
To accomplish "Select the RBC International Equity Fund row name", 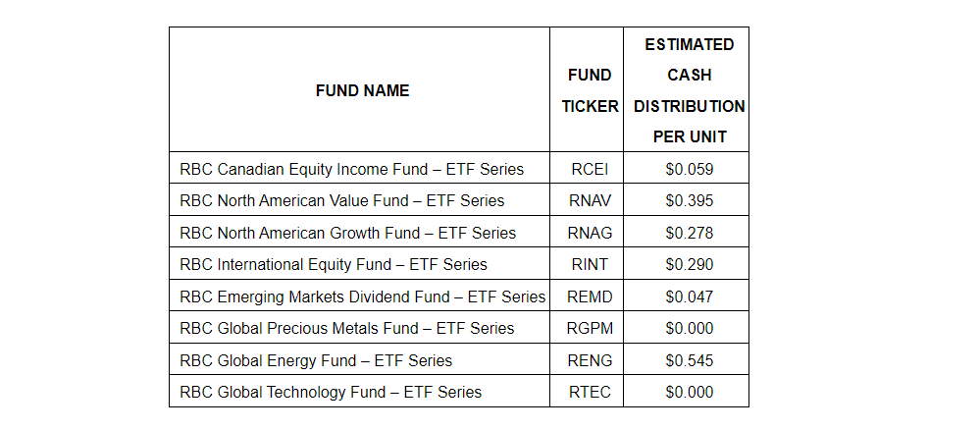I will coord(334,264).
